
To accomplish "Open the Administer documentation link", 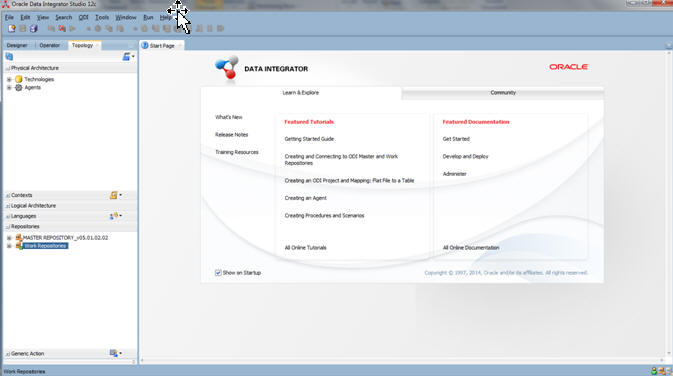I will coord(455,174).
